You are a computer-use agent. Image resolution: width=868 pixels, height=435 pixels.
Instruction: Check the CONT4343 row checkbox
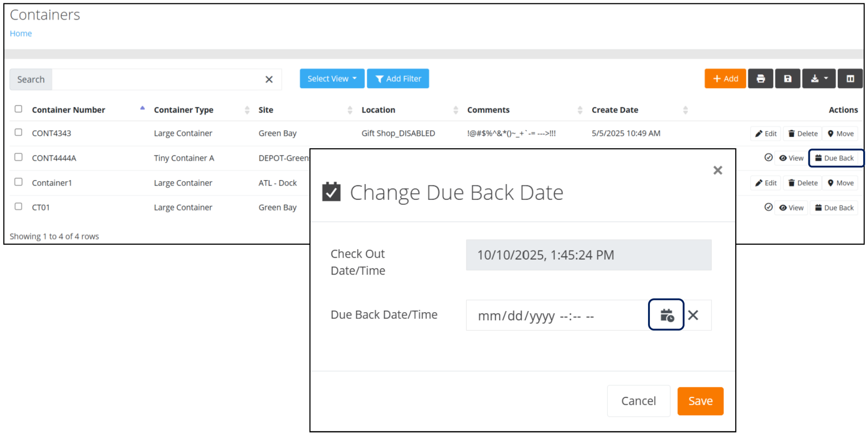tap(18, 132)
